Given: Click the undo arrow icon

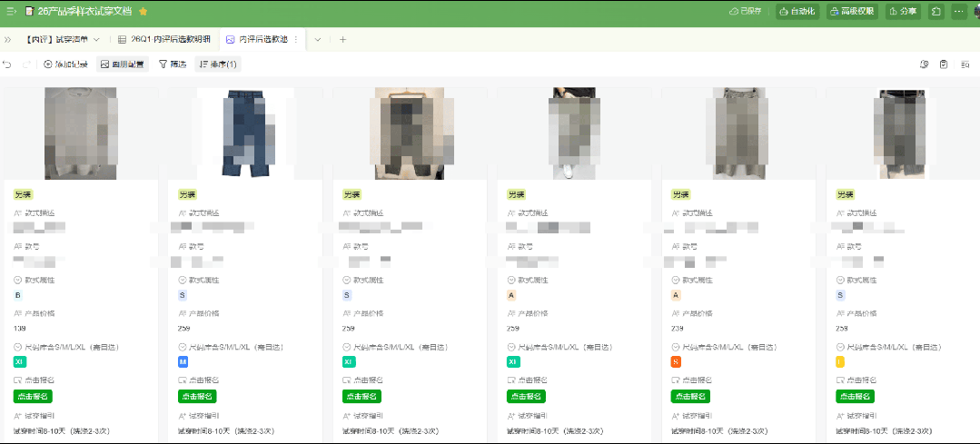Looking at the screenshot, I should click(8, 64).
